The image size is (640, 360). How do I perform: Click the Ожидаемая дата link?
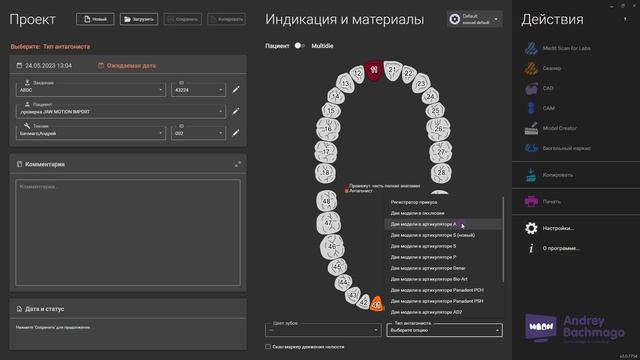[127, 65]
